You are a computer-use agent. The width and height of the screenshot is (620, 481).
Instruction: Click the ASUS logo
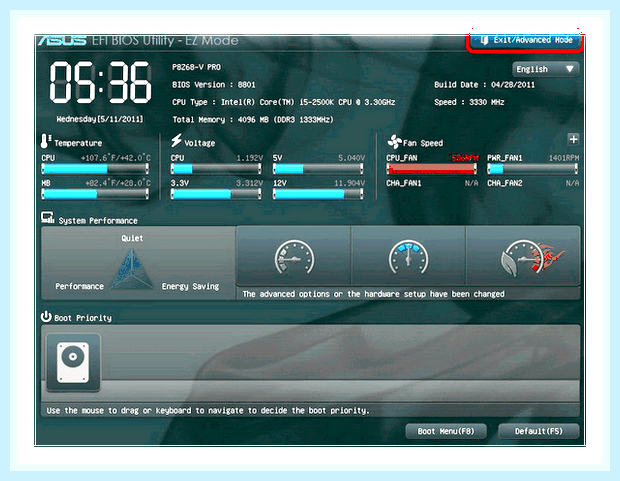pos(62,40)
